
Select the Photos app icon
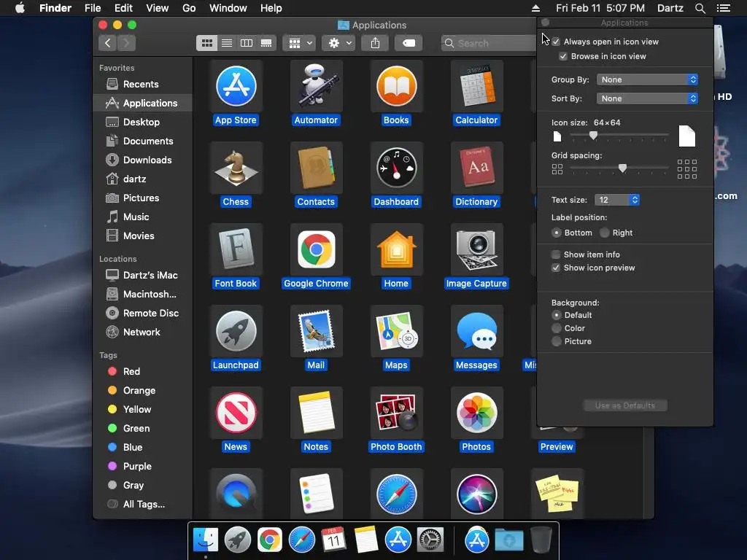click(476, 413)
